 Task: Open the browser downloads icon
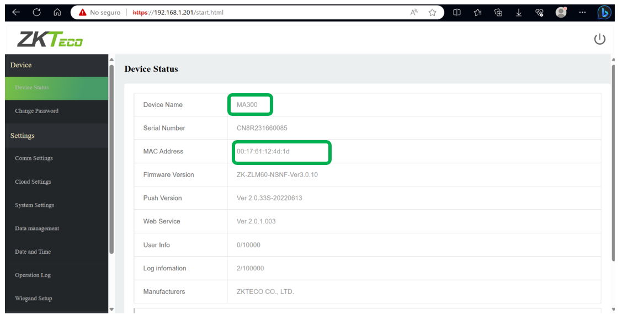point(519,12)
